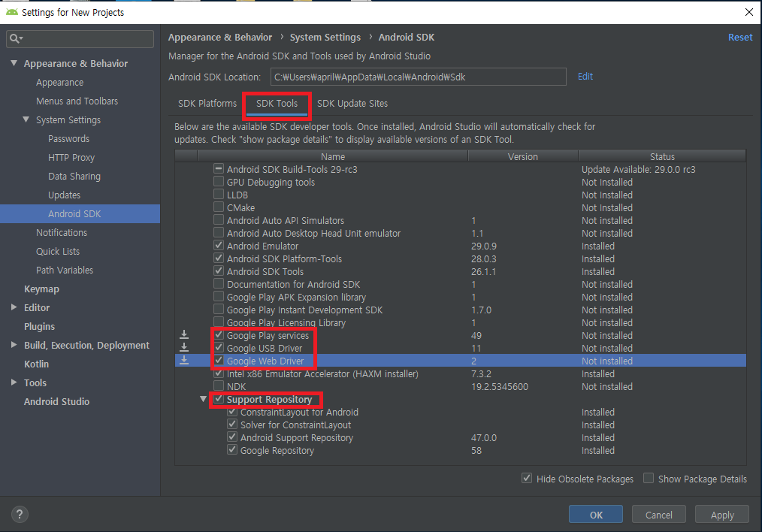
Task: Click download icon next to Google Play services
Action: point(184,334)
